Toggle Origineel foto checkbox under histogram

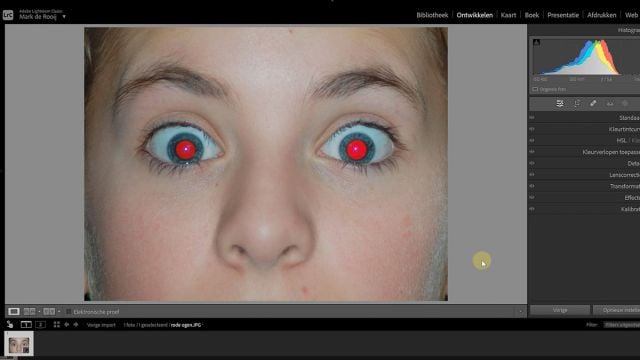coord(535,89)
